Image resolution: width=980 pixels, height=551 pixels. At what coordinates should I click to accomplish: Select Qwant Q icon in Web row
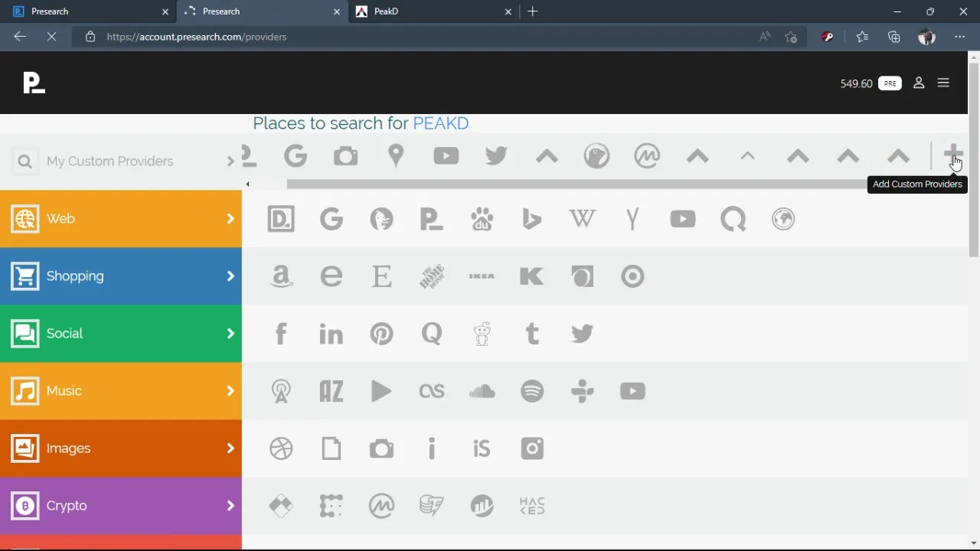733,219
